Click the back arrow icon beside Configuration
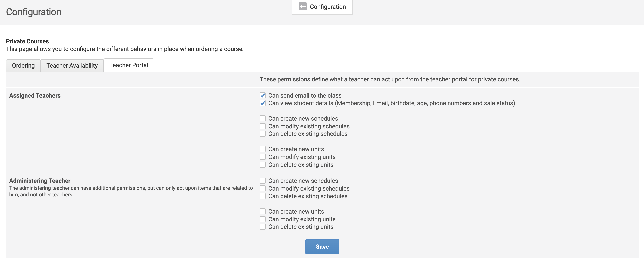 click(302, 7)
